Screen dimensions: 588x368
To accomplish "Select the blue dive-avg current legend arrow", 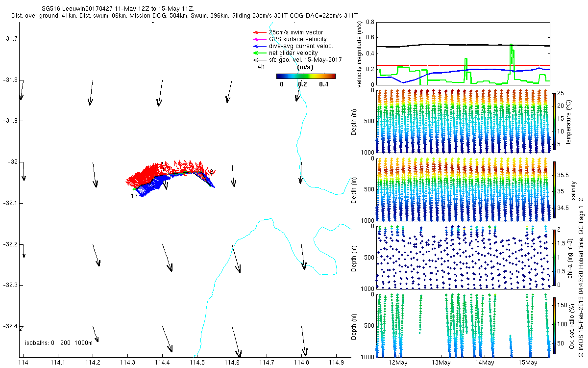I will coord(258,46).
